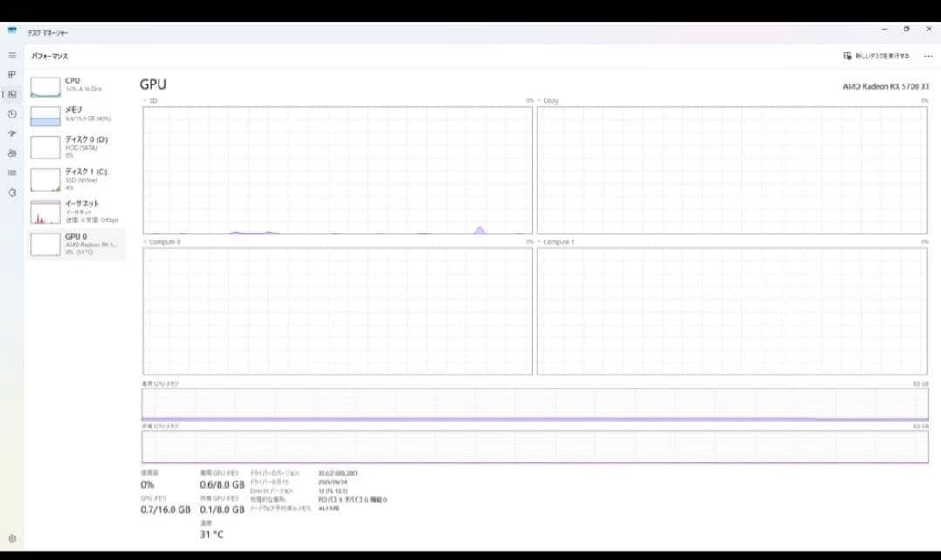Click the dedicated GPU memory graph
This screenshot has width=941, height=560.
point(535,404)
